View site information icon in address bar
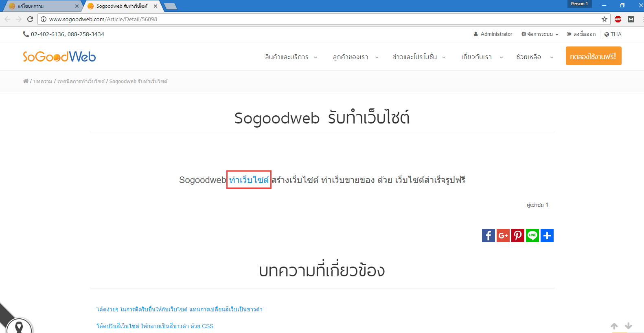The image size is (644, 333). point(44,19)
